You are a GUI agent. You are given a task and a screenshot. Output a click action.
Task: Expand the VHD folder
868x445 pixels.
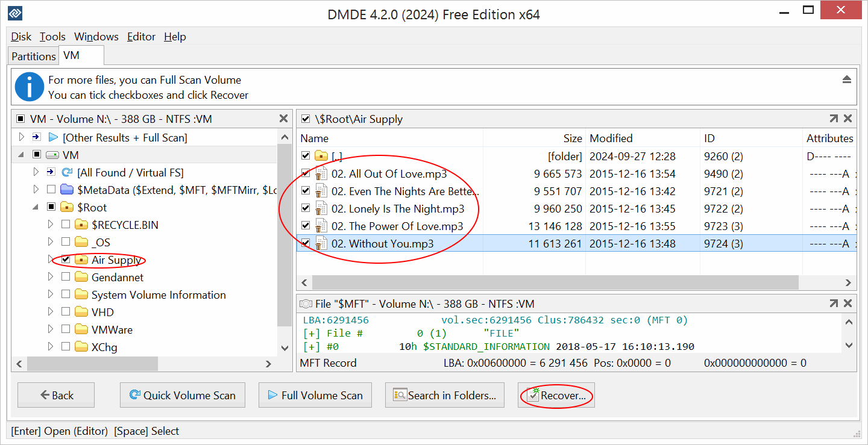point(51,312)
